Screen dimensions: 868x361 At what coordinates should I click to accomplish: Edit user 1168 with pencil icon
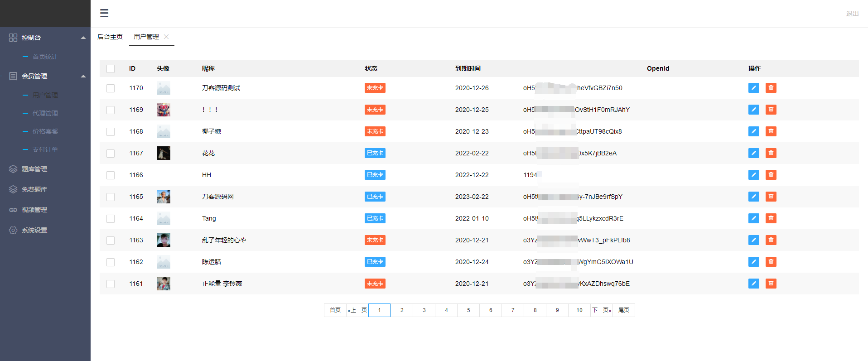click(754, 131)
